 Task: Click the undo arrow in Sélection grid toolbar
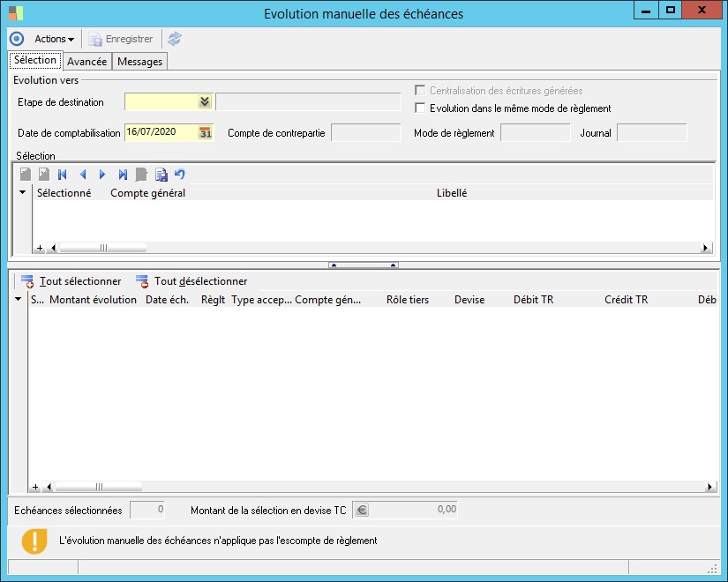coord(180,174)
